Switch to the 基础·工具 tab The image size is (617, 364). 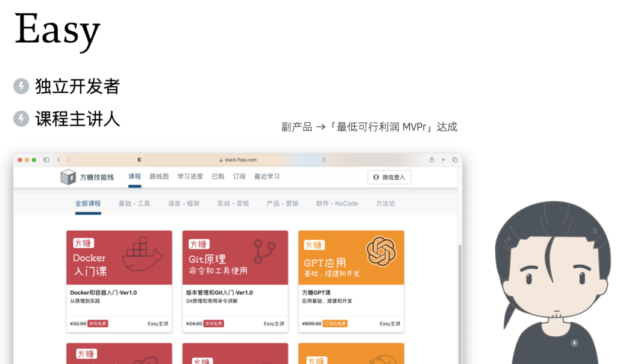(134, 204)
